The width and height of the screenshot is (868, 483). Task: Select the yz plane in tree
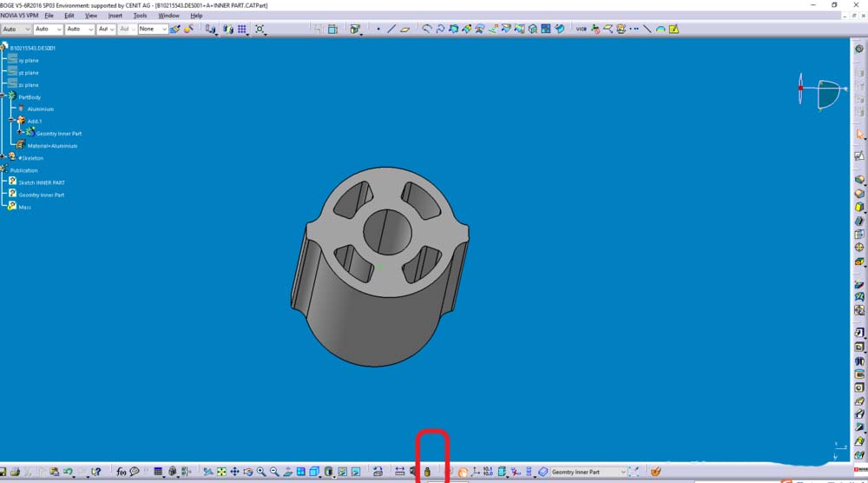pos(29,73)
